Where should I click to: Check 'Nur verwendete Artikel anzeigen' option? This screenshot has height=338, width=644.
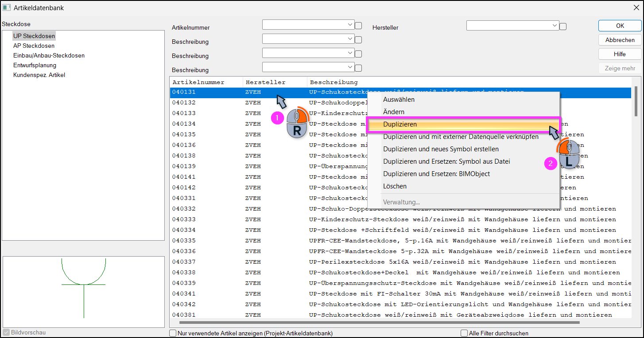[x=173, y=333]
